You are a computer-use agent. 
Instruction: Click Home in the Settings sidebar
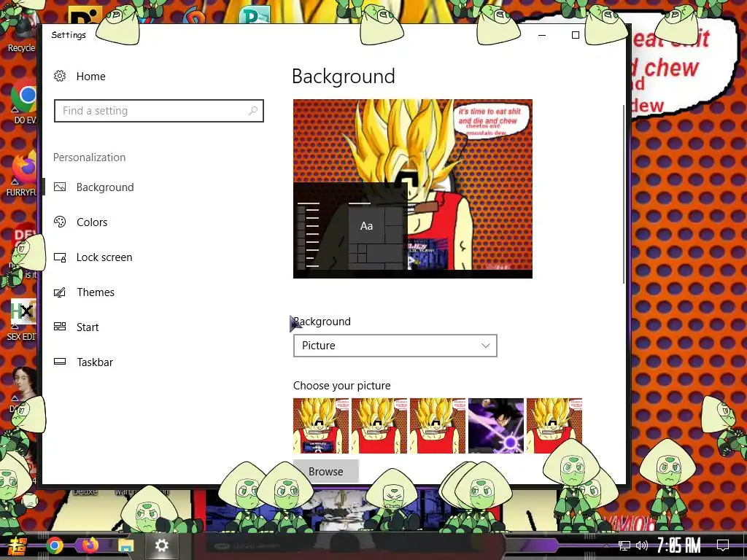click(x=91, y=76)
